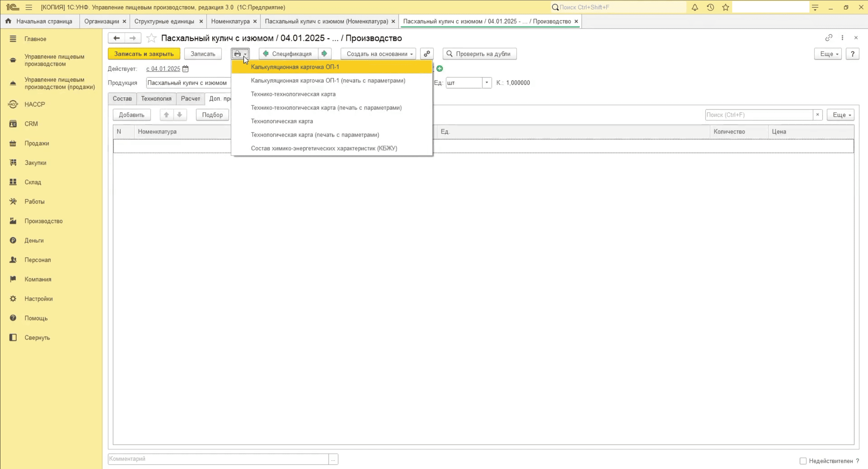Toggle the Недействителен checkbox
Viewport: 868px width, 469px height.
803,461
